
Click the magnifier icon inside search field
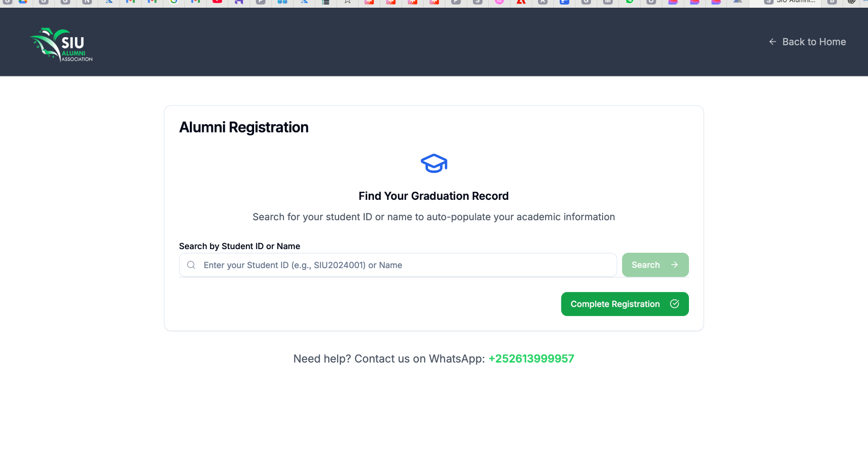pos(191,265)
